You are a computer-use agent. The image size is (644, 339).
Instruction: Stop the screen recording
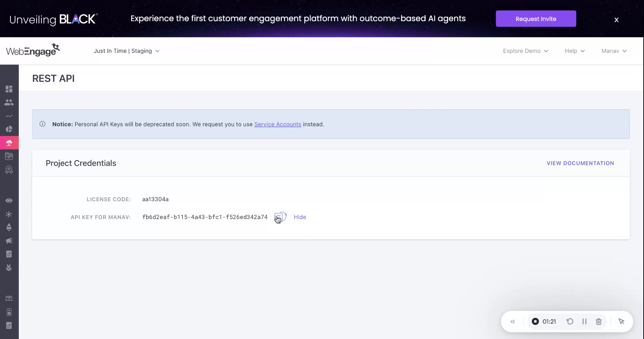(x=535, y=321)
